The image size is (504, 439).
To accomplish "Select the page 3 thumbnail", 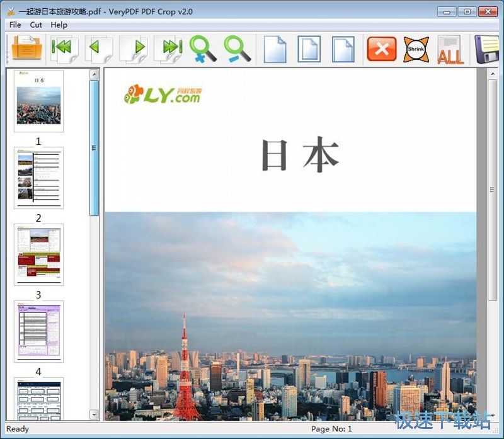I will pos(39,254).
